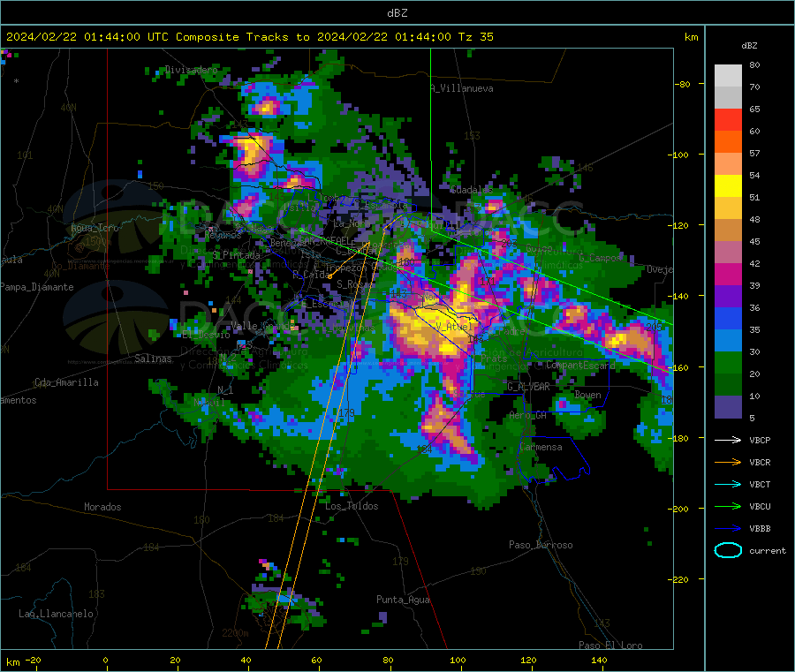The width and height of the screenshot is (795, 672).
Task: Click the cyan 'current' ellipse symbol
Action: (x=728, y=550)
